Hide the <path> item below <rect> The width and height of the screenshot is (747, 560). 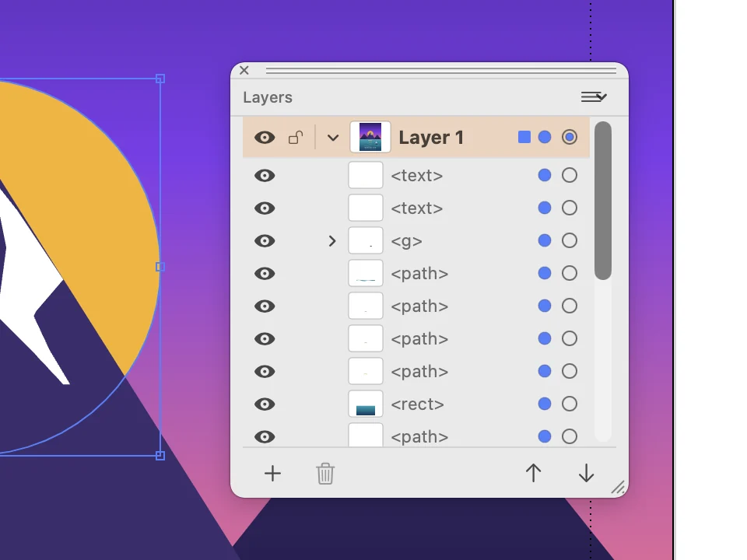click(265, 436)
